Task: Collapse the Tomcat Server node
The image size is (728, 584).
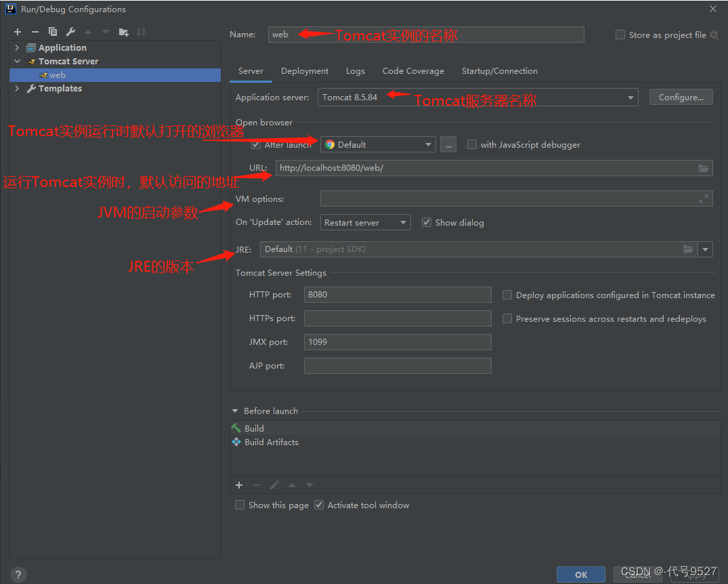Action: [17, 62]
